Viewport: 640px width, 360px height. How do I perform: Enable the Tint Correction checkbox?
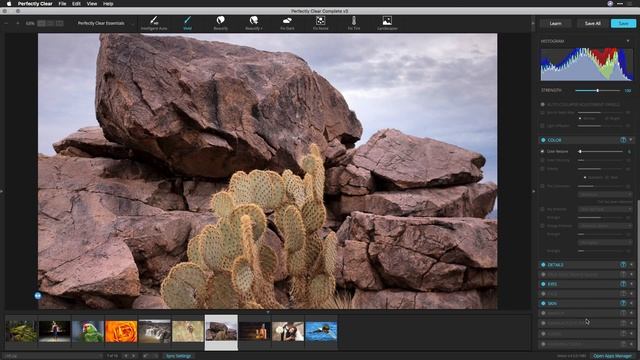[x=542, y=186]
